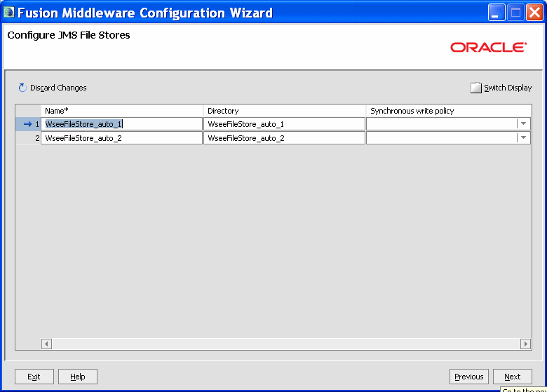Click the horizontal scrollbar track
The image size is (547, 392).
pos(286,344)
